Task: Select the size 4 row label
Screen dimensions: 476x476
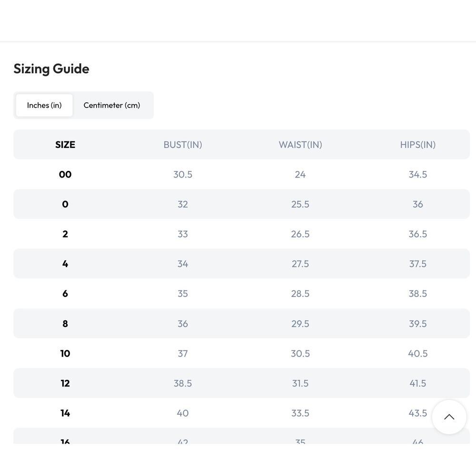Action: [65, 264]
